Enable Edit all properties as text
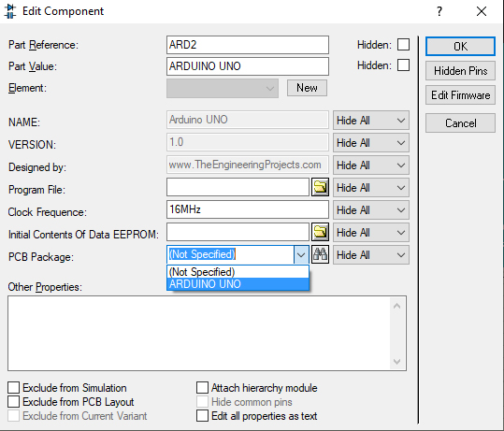This screenshot has height=431, width=504. (202, 415)
